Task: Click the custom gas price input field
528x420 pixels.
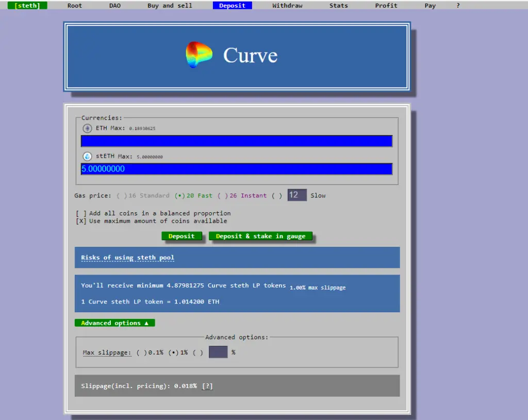Action: pos(297,195)
